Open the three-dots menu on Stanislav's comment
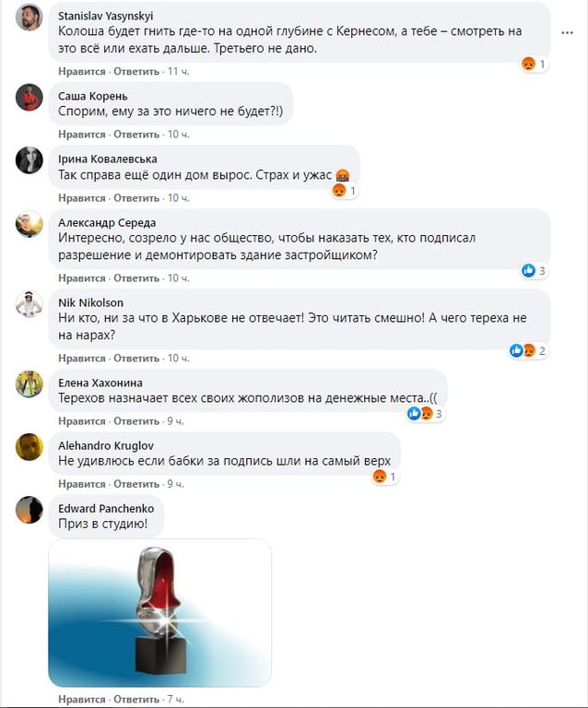Image resolution: width=588 pixels, height=708 pixels. tap(567, 32)
